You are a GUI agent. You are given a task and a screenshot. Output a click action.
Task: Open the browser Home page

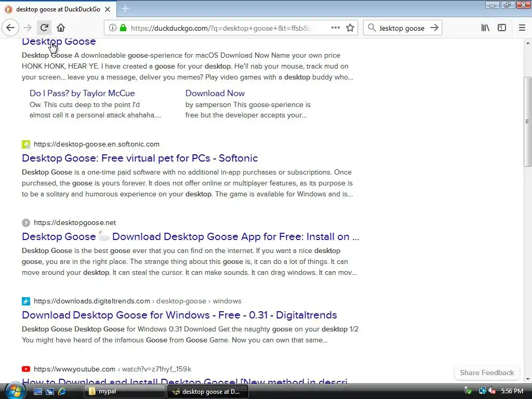pos(61,28)
